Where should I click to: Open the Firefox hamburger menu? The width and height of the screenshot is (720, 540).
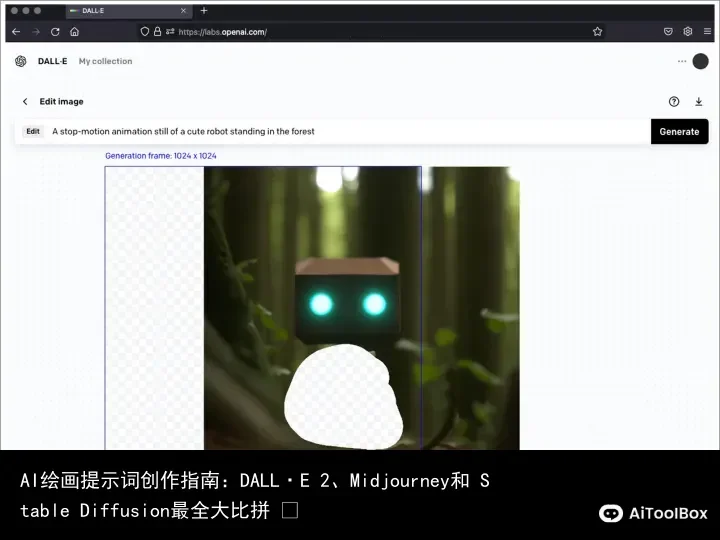[707, 32]
